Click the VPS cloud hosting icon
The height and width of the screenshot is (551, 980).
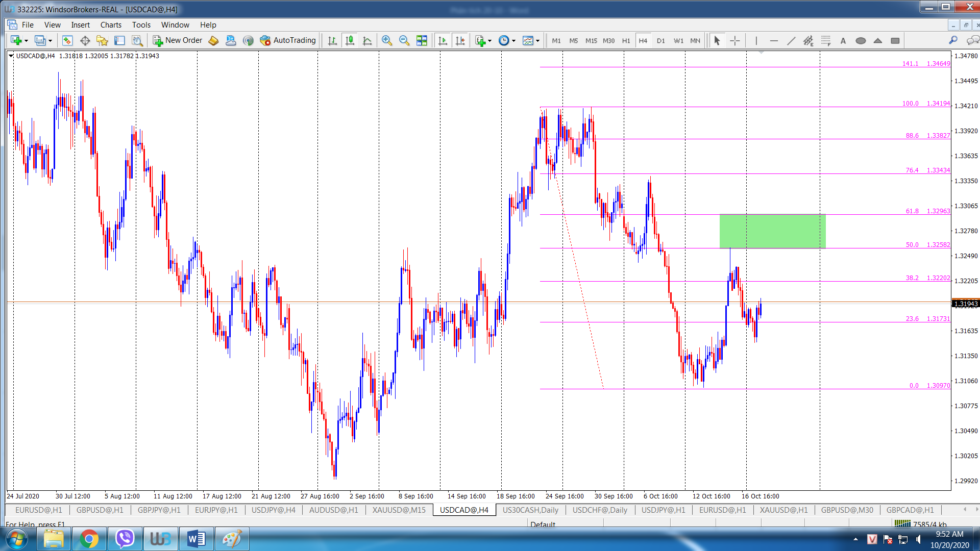click(231, 40)
